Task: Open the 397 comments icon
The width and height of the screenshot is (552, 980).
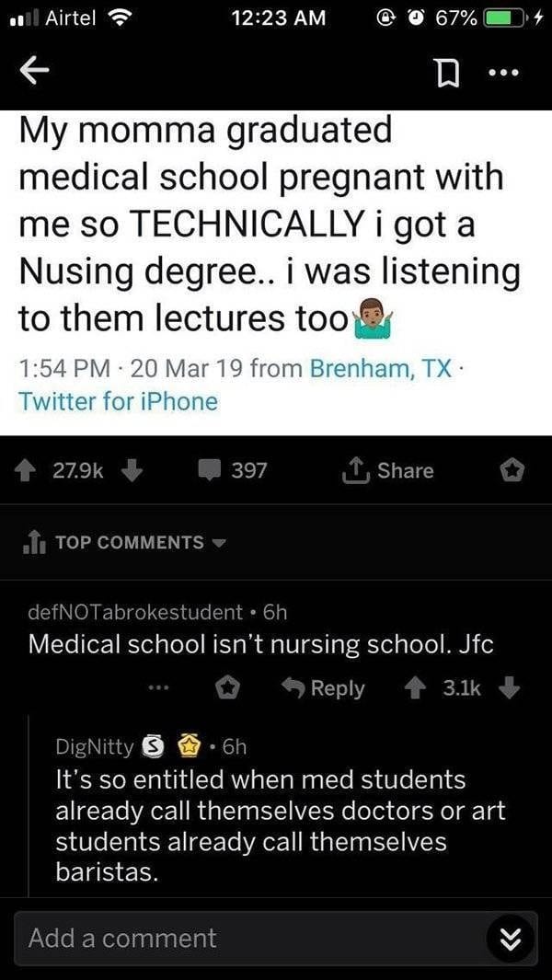Action: click(212, 470)
